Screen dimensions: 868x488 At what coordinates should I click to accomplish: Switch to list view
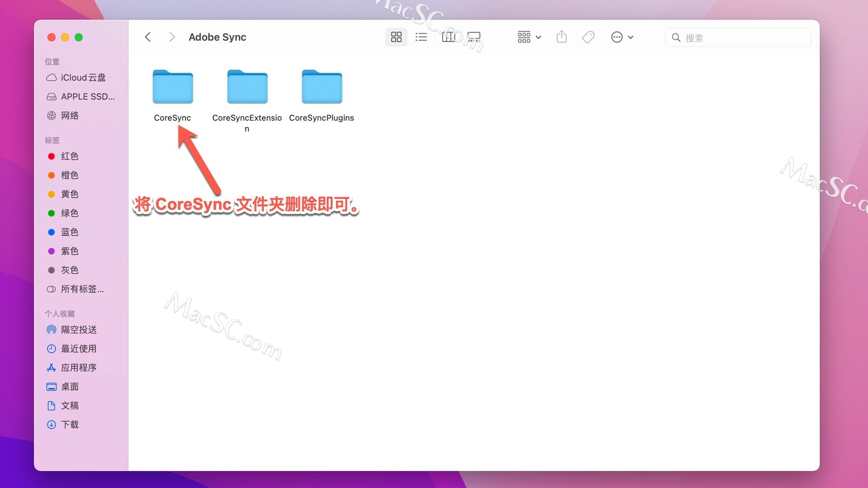coord(421,37)
